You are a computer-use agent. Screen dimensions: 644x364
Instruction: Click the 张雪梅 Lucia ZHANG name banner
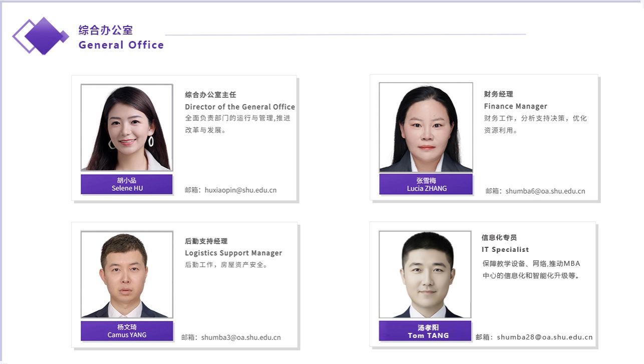point(426,184)
